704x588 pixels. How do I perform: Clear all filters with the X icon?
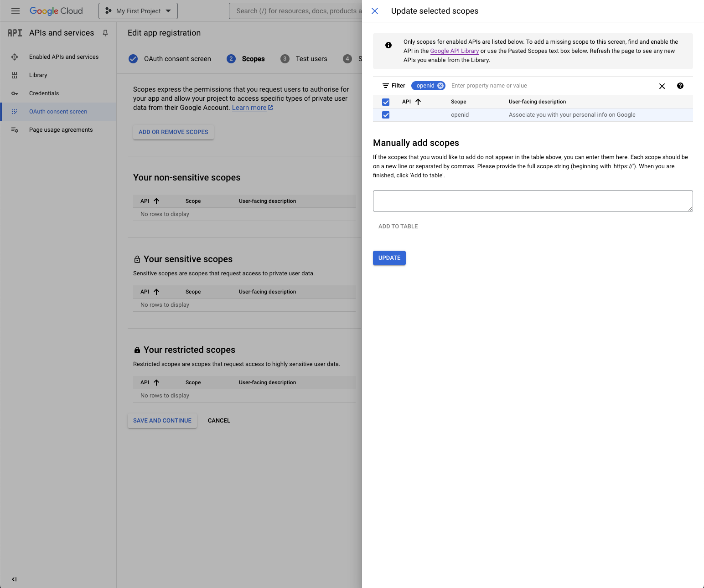[662, 86]
